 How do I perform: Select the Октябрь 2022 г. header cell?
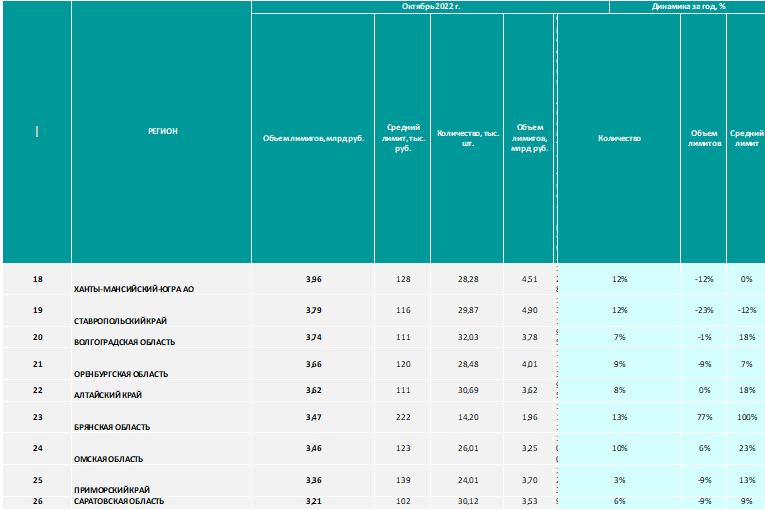coord(430,6)
